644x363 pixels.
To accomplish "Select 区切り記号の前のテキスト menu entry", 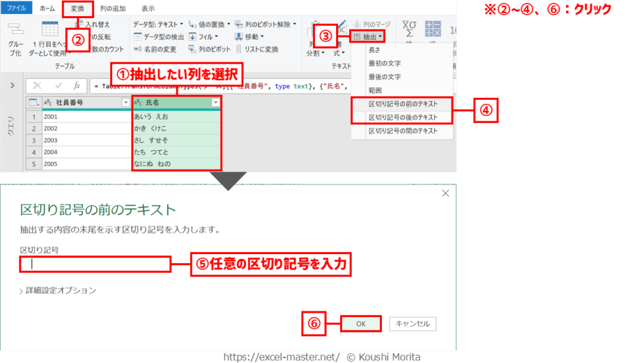I will tap(402, 104).
